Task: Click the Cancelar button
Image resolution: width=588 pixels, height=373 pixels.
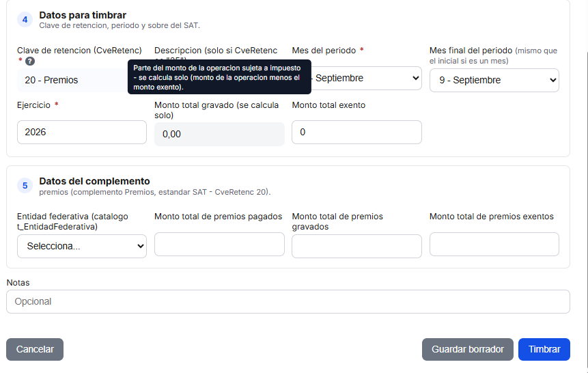Action: coord(35,349)
